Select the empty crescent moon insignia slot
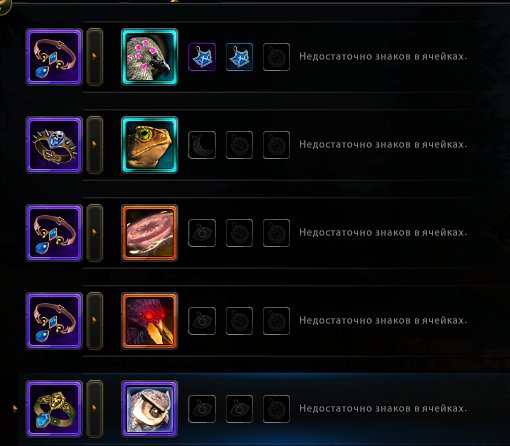The width and height of the screenshot is (510, 446). (202, 145)
